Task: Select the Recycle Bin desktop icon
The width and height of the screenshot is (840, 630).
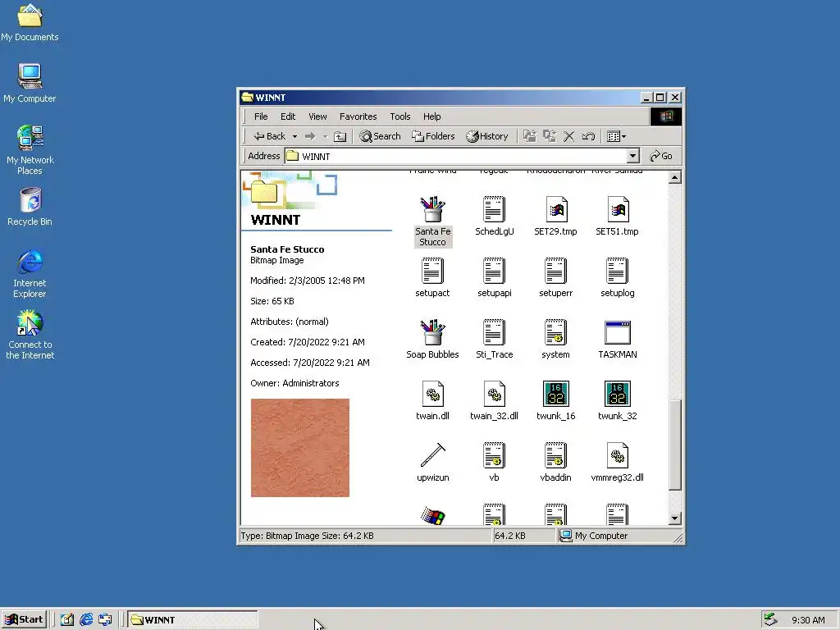Action: click(30, 207)
